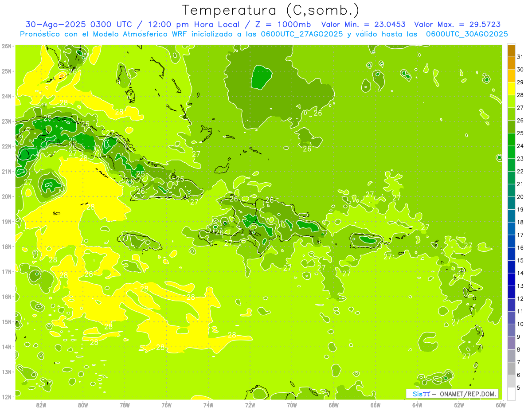The height and width of the screenshot is (411, 532).
Task: Click the "0600UTC_30AGO2025" valid-until time
Action: tap(467, 34)
